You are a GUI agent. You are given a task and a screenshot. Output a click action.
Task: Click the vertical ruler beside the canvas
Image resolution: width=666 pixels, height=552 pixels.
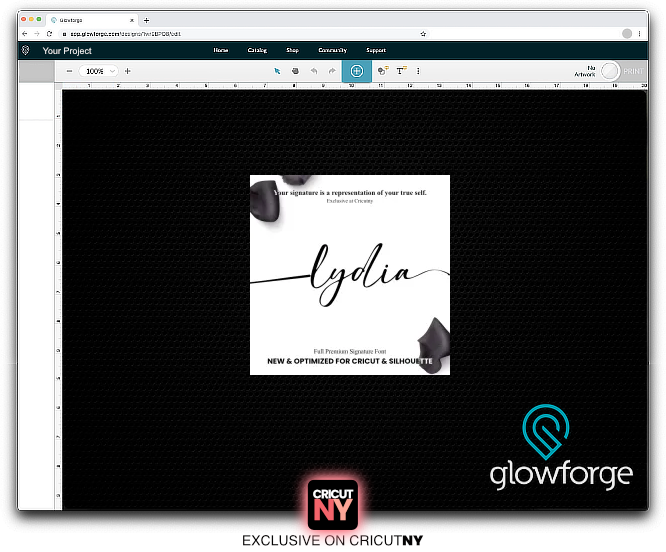click(58, 299)
